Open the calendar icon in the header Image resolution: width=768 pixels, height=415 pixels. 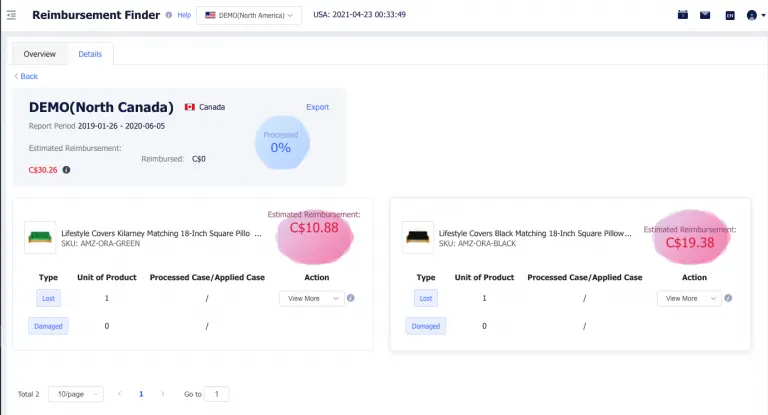click(x=683, y=15)
